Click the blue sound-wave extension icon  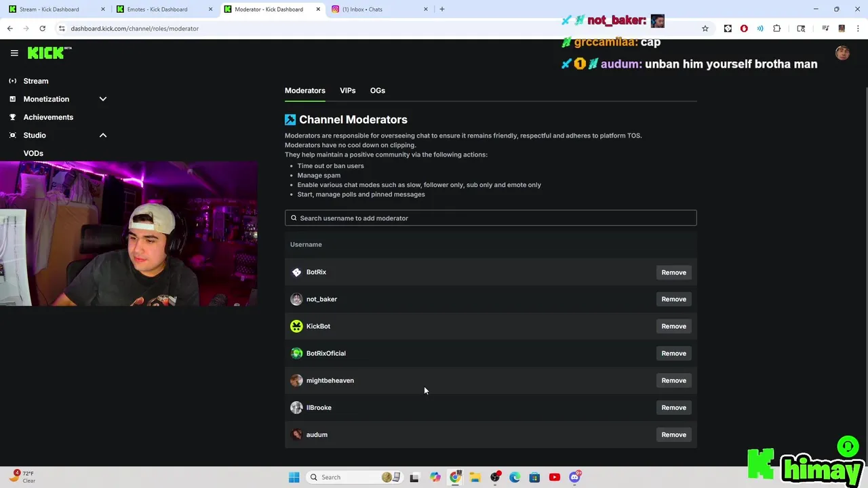pyautogui.click(x=760, y=28)
